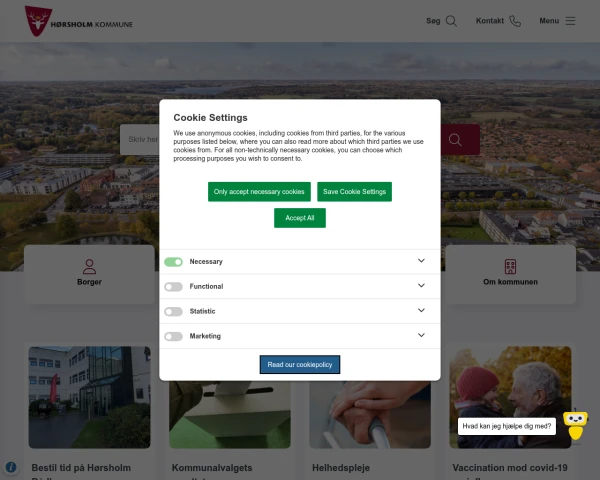Enable the Statistic cookies switch
This screenshot has height=480, width=600.
174,312
